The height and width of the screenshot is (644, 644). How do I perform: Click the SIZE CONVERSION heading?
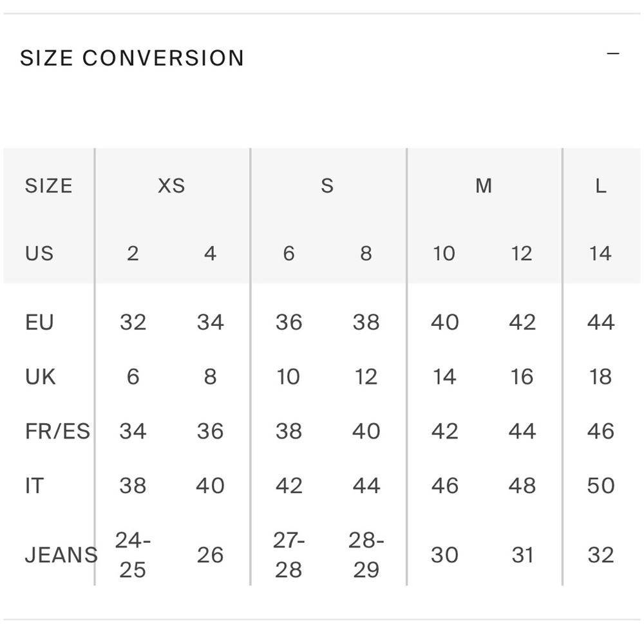pyautogui.click(x=132, y=58)
